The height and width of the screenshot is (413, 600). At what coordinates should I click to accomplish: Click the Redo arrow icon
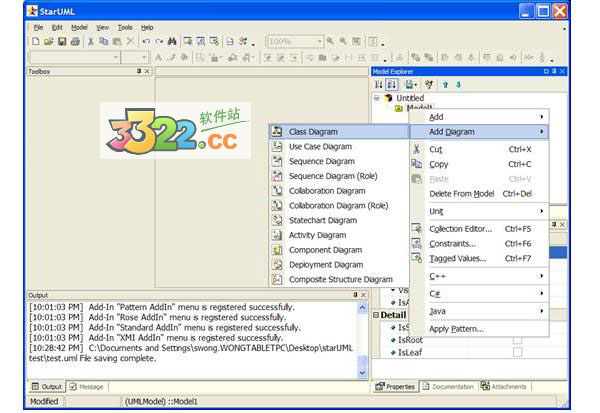159,41
